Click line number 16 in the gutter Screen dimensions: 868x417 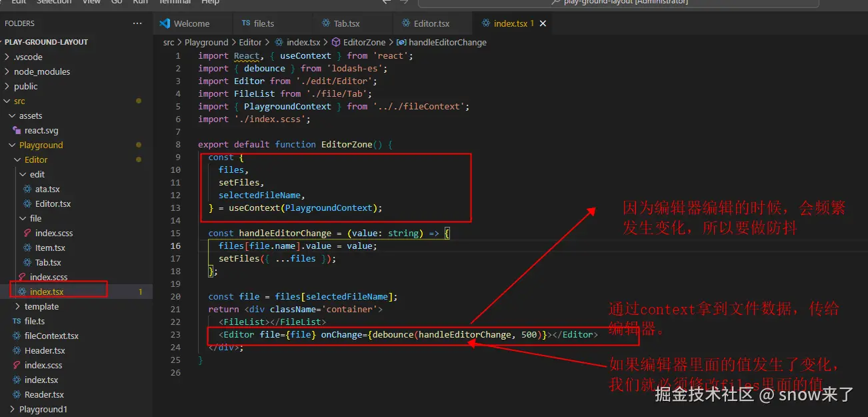[x=175, y=246]
